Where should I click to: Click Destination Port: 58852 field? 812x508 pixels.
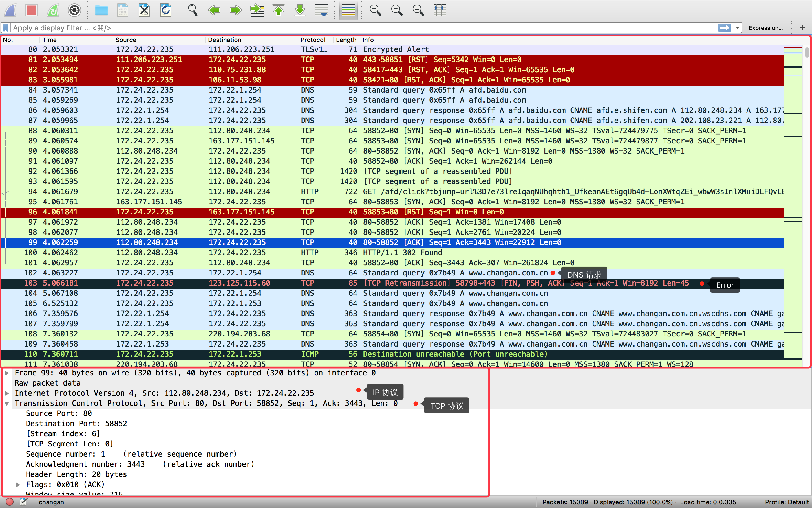pyautogui.click(x=76, y=424)
